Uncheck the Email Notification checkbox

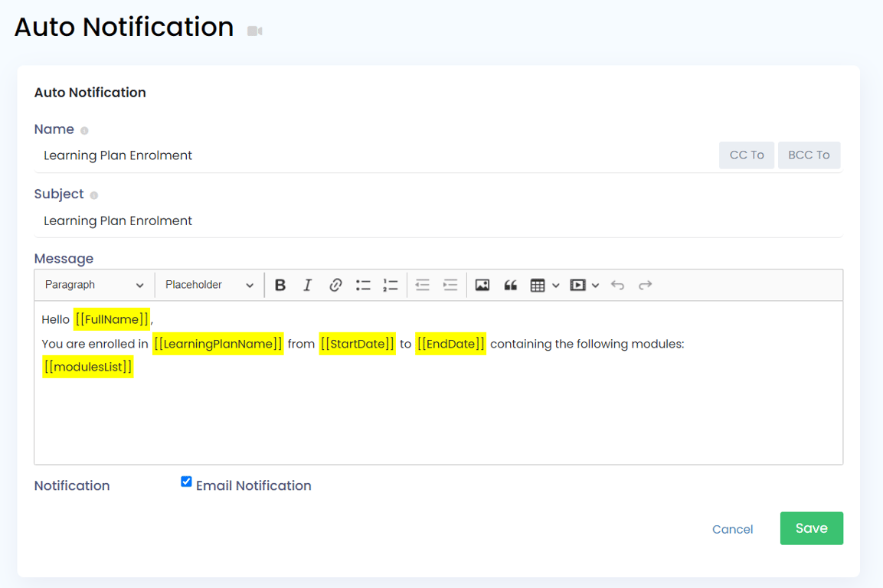click(x=186, y=482)
